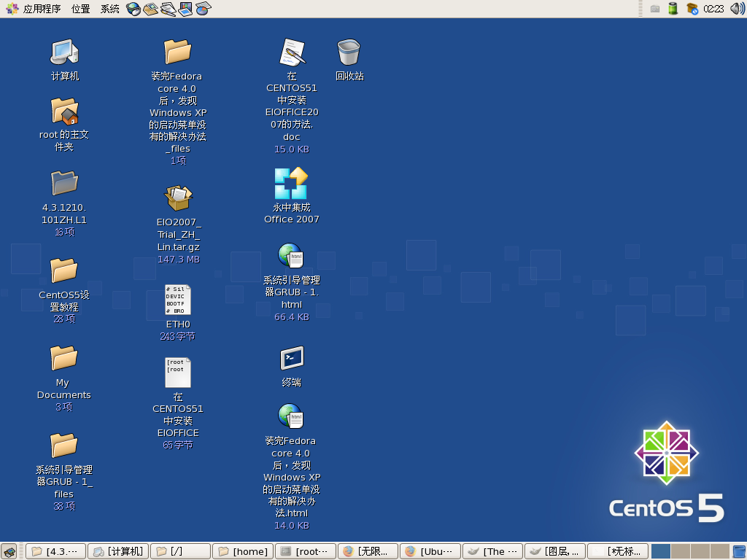747x560 pixels.
Task: Open the trash applet in the bottom panel
Action: pyautogui.click(x=738, y=551)
